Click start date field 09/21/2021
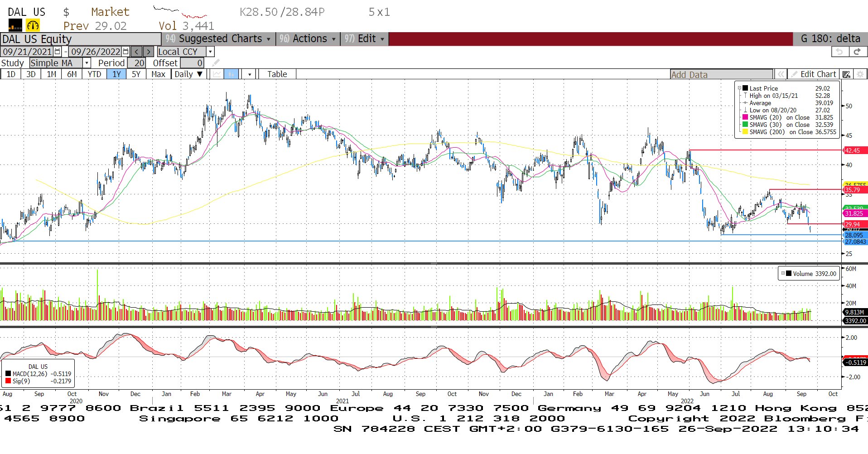 point(27,52)
